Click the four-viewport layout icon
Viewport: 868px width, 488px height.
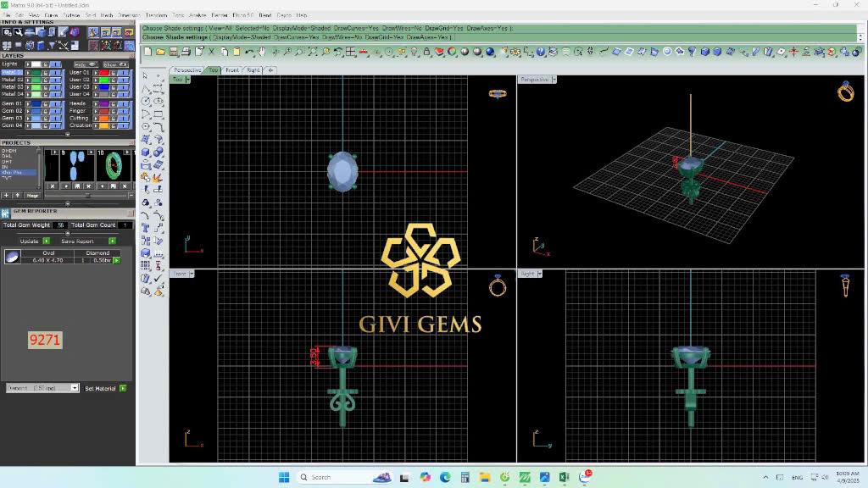click(350, 52)
